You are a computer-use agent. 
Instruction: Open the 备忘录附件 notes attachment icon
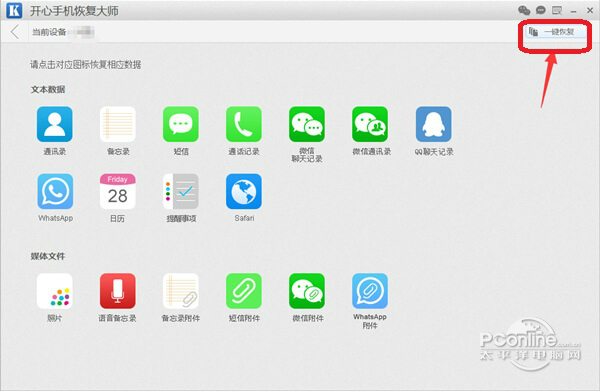(x=181, y=291)
